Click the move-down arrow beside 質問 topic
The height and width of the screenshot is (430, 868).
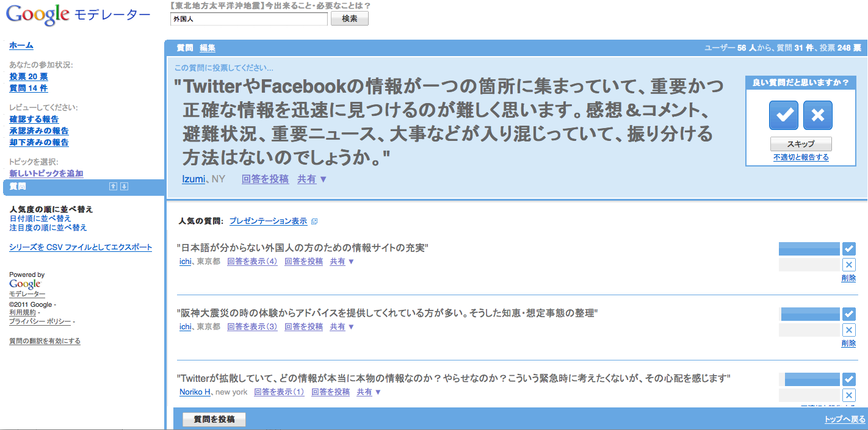pos(124,187)
